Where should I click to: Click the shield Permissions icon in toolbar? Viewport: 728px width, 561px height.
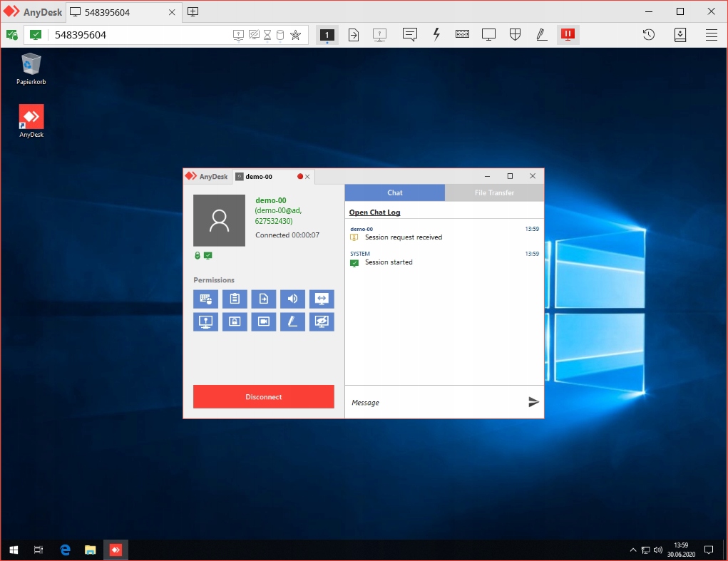515,34
